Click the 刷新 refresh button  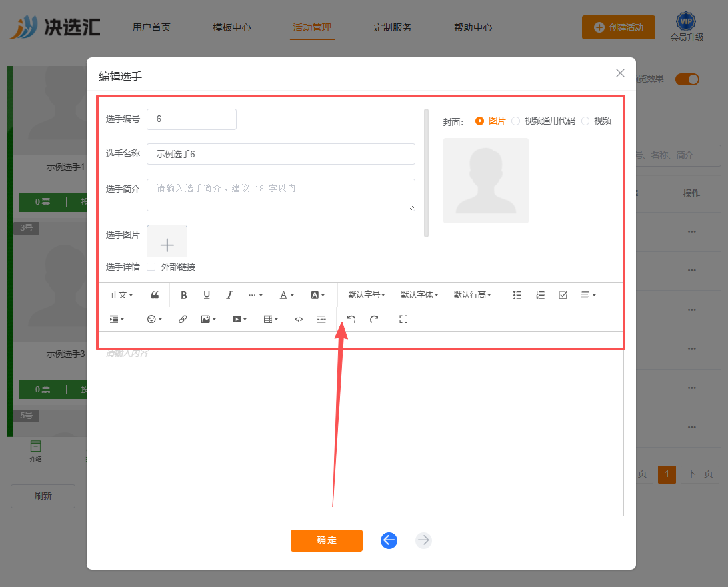click(x=43, y=496)
